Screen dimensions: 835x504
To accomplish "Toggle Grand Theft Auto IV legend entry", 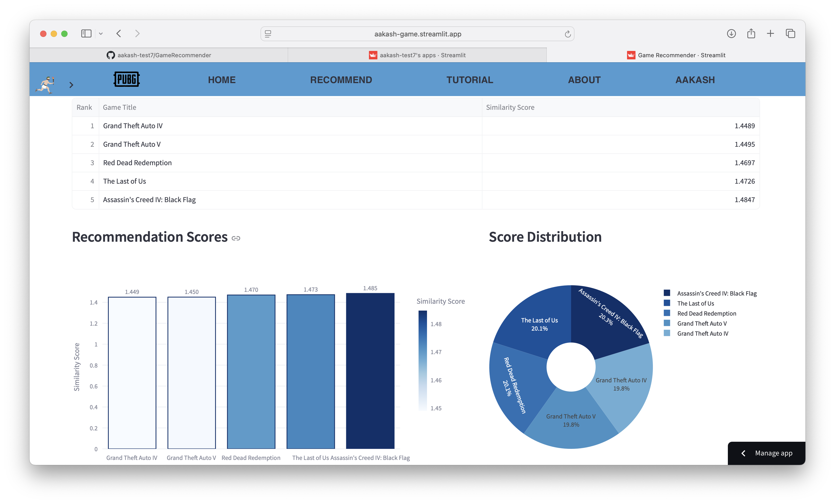I will click(702, 334).
